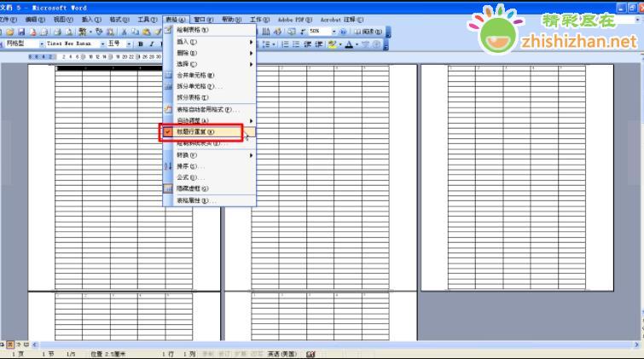
Task: Click inside the third page table
Action: coord(517,177)
